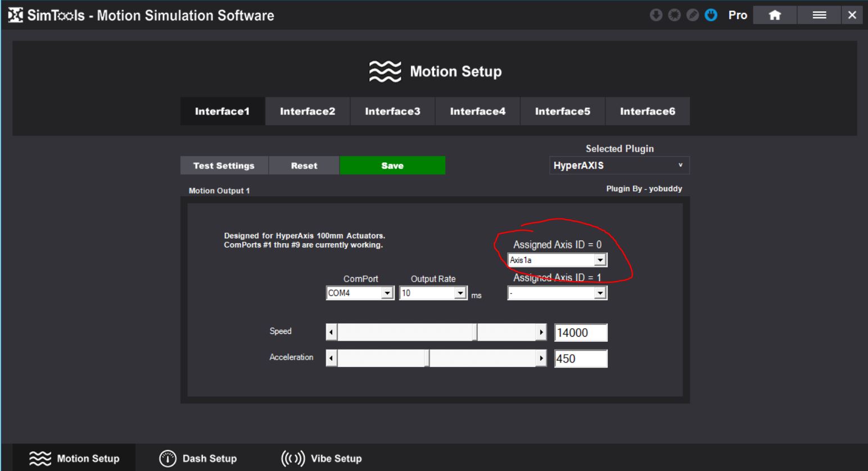Click the Acceleration slider thumb
The width and height of the screenshot is (868, 471).
[427, 358]
